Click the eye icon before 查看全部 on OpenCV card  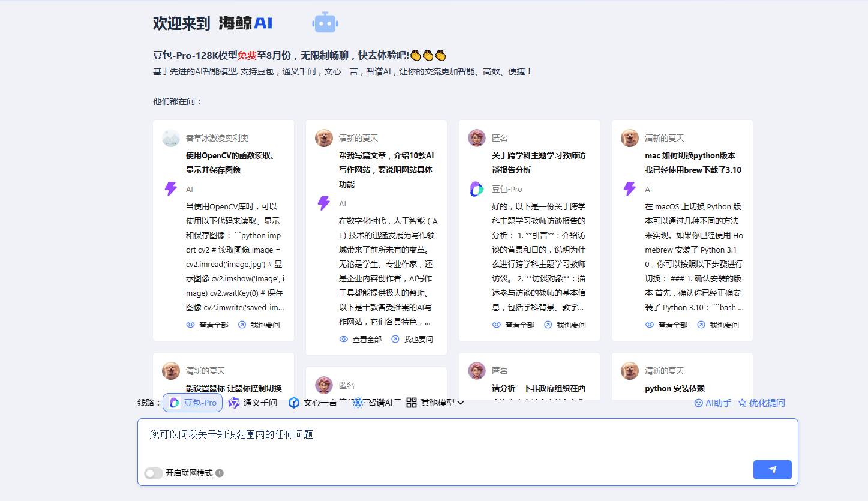[x=190, y=324]
